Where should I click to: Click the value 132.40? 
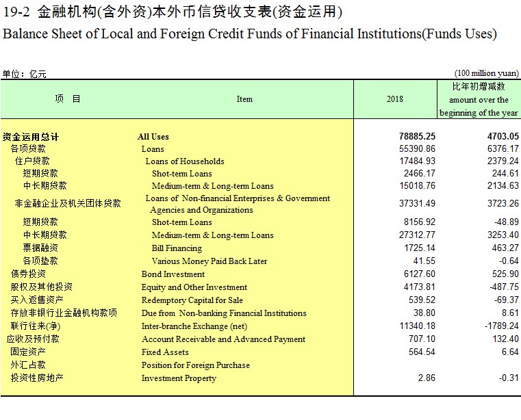[x=505, y=339]
